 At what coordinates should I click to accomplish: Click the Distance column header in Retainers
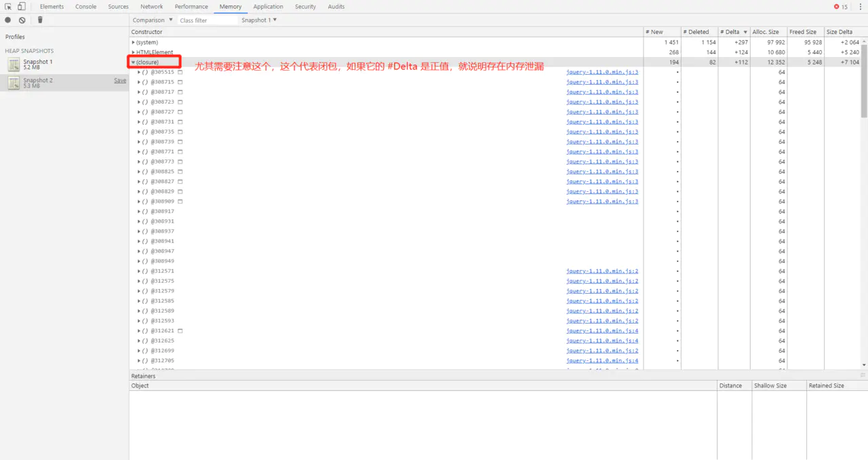(x=734, y=385)
